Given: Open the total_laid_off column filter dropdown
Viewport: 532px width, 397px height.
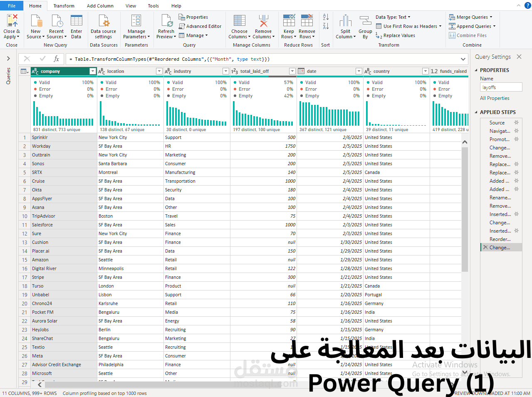Looking at the screenshot, I should [x=292, y=71].
